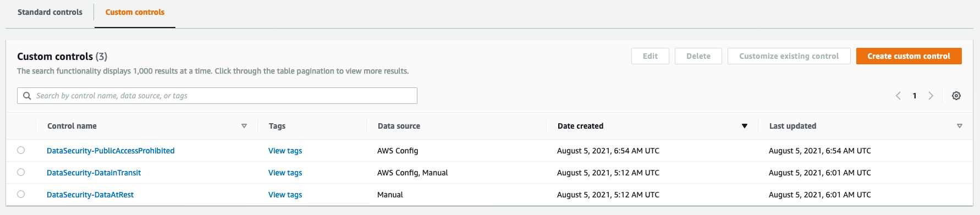
Task: Click Create custom control button
Action: coord(909,56)
